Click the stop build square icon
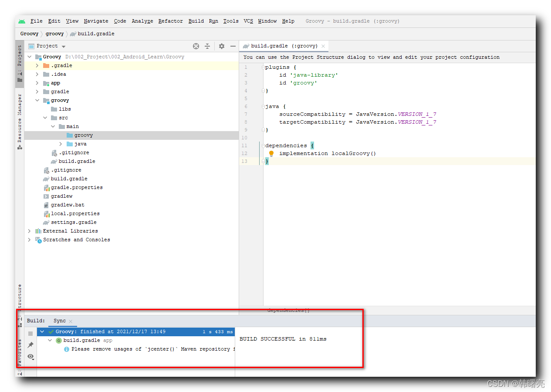Image resolution: width=551 pixels, height=392 pixels. point(30,334)
